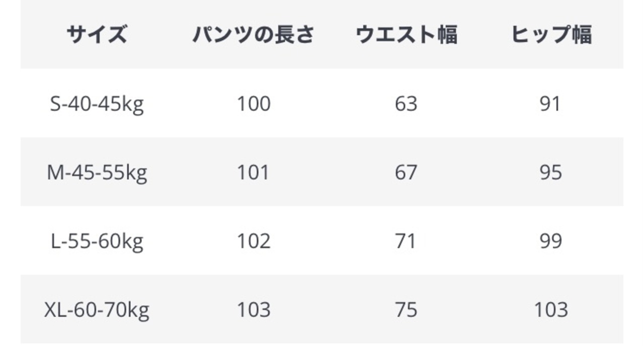
Task: Click the S-40-45kg size cell
Action: pyautogui.click(x=97, y=104)
